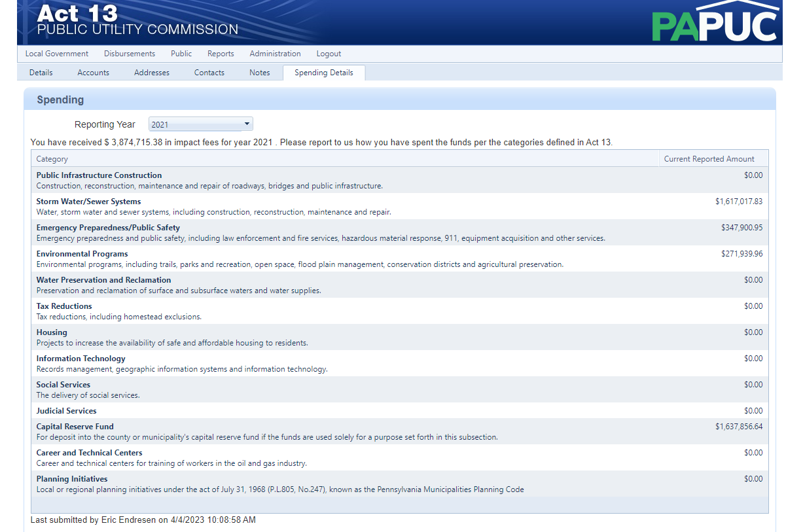Image resolution: width=786 pixels, height=532 pixels.
Task: Open the Public menu
Action: [x=181, y=54]
